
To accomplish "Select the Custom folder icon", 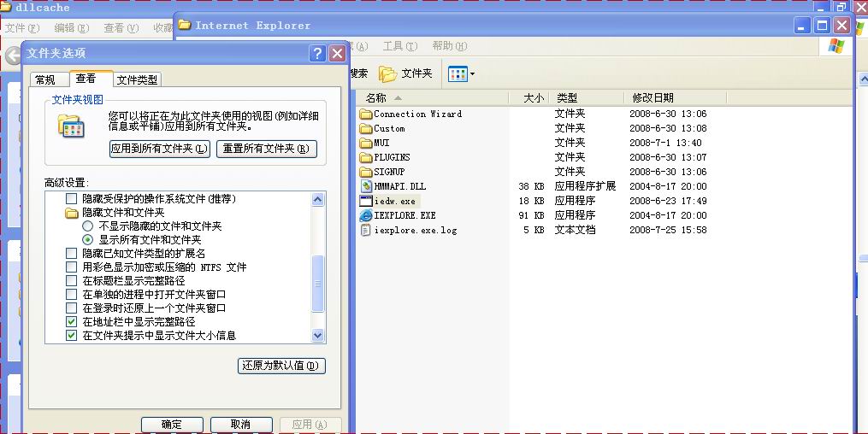I will (365, 128).
